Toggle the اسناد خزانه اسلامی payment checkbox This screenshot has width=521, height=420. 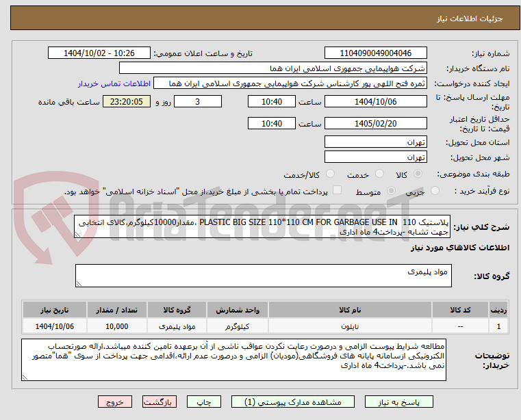[x=336, y=192]
